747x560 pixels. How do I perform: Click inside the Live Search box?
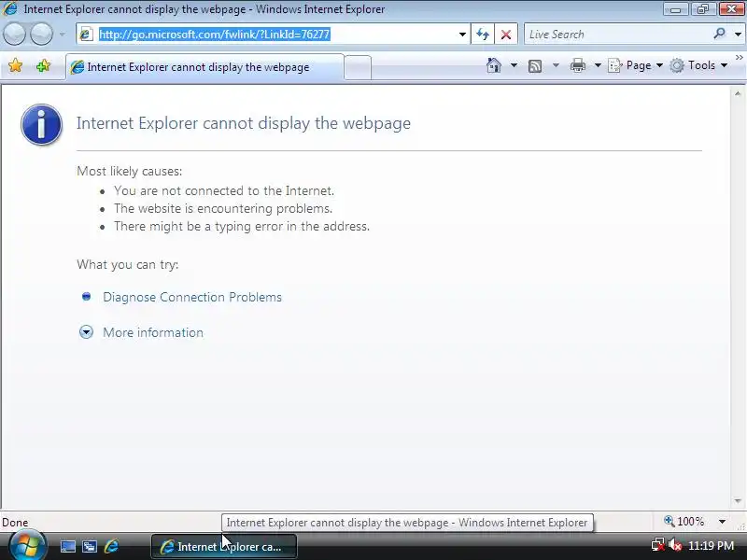[x=617, y=35]
